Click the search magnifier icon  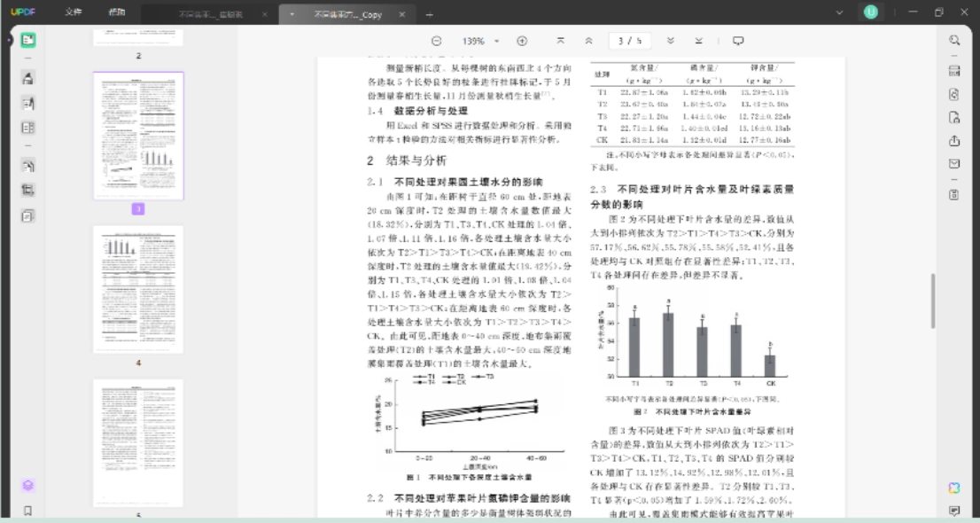click(x=954, y=40)
